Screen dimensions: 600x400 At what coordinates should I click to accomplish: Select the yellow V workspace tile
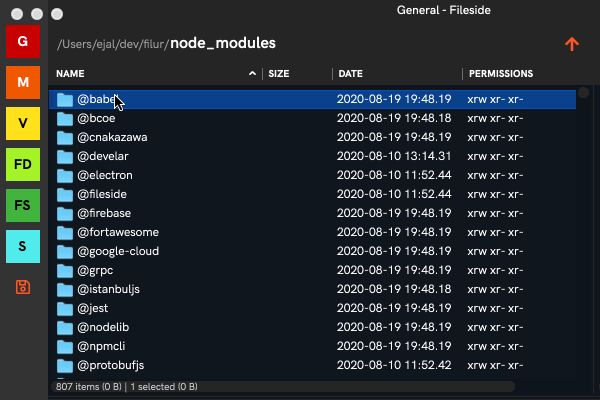point(23,123)
